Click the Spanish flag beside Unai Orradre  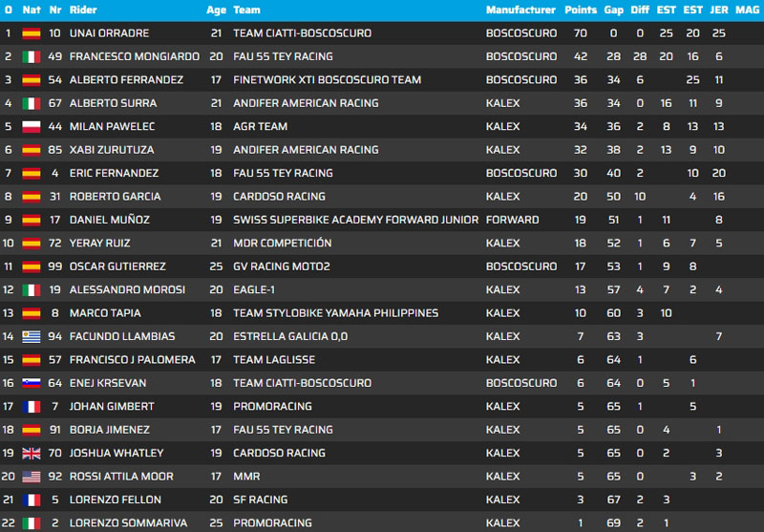32,33
